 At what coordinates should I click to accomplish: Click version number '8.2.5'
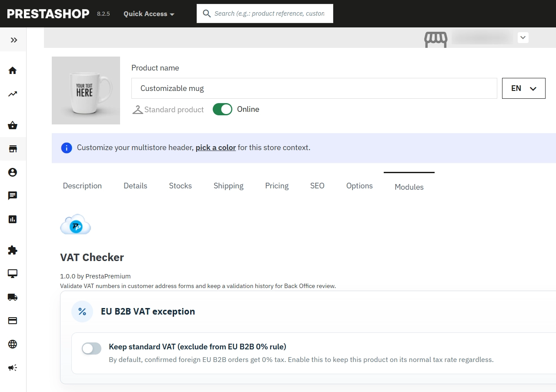104,14
